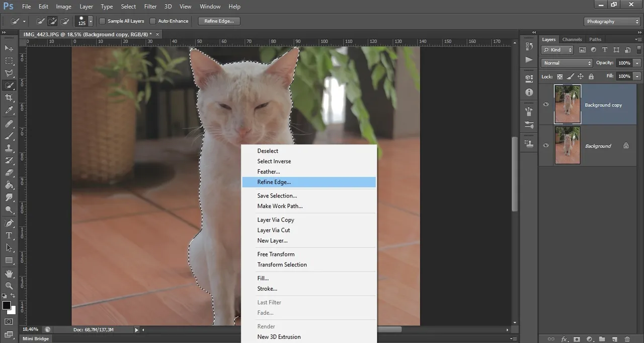644x343 pixels.
Task: Select the Crop tool
Action: (9, 98)
